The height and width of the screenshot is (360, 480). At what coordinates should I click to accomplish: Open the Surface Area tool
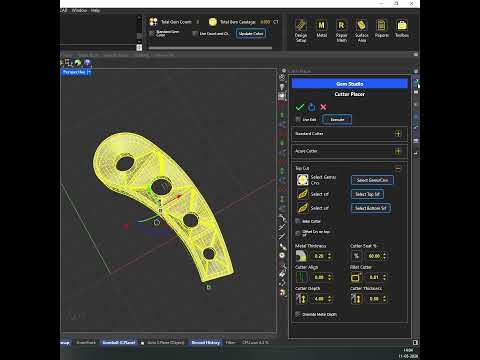[x=362, y=30]
